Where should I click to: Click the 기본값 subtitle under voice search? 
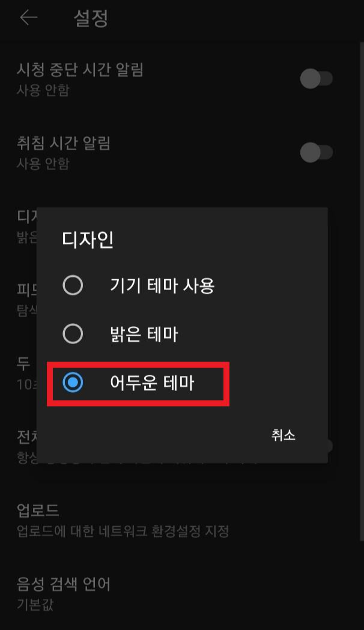35,604
